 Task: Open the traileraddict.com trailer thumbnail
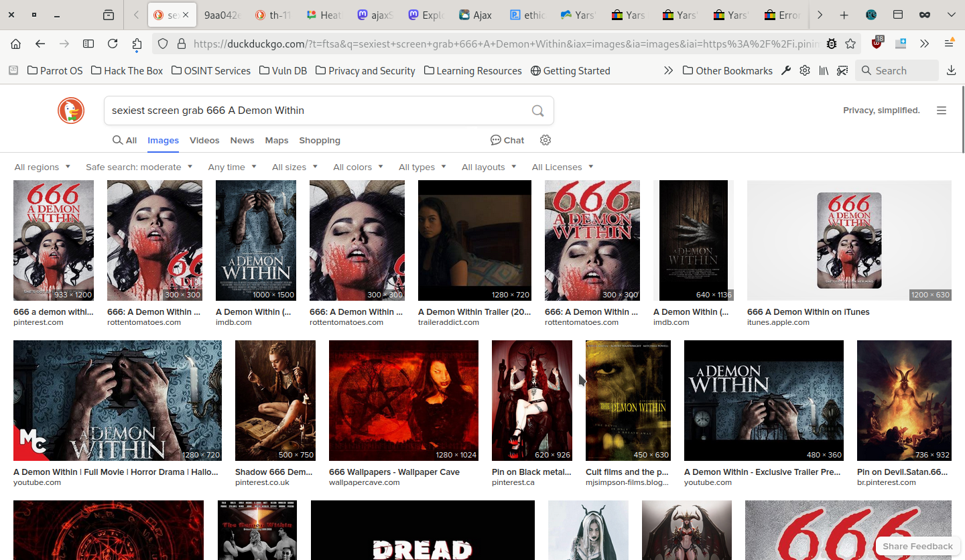pos(474,240)
